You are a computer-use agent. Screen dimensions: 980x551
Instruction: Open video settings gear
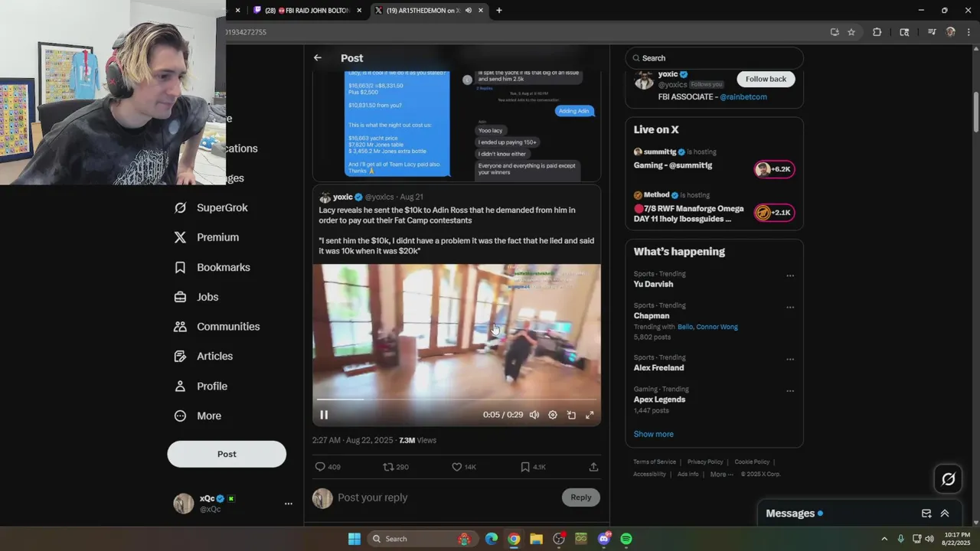point(553,415)
